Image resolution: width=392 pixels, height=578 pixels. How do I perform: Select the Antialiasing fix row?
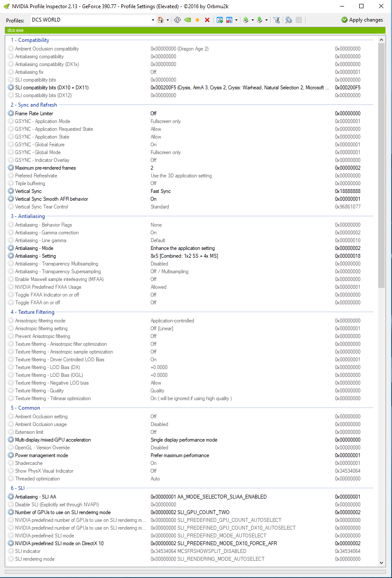pos(191,72)
